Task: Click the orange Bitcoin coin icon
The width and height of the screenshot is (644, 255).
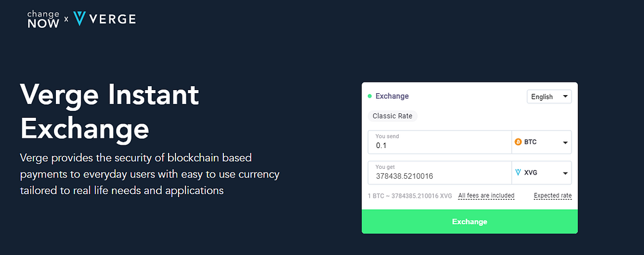Action: [x=518, y=142]
